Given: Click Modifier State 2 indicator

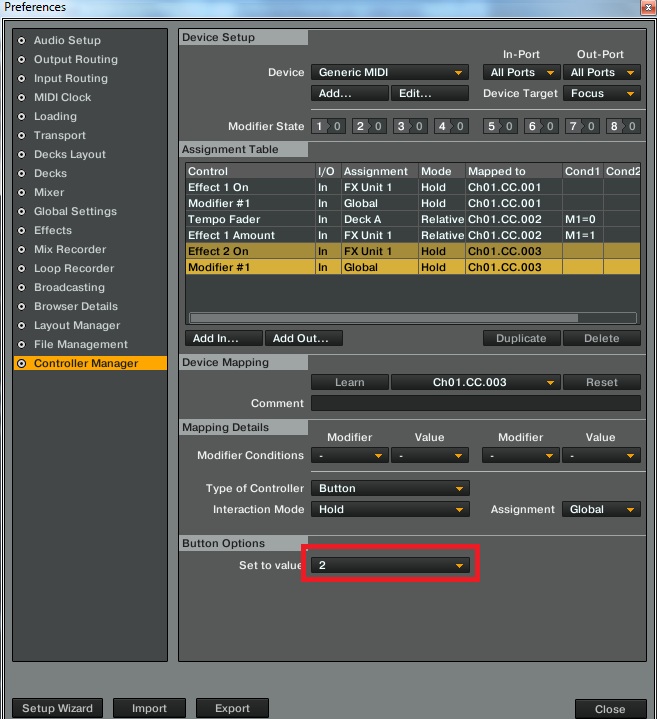Looking at the screenshot, I should pos(369,126).
